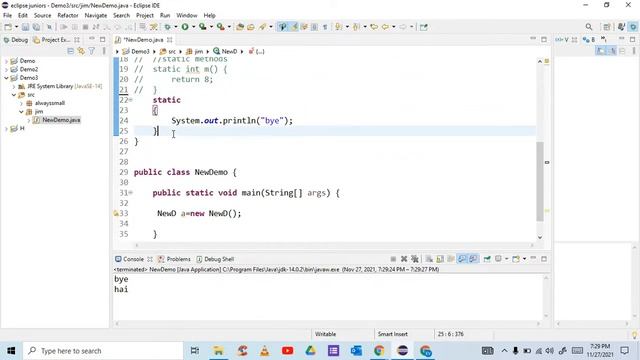This screenshot has height=360, width=640.
Task: Click the Open Perspective icon
Action: (607, 27)
